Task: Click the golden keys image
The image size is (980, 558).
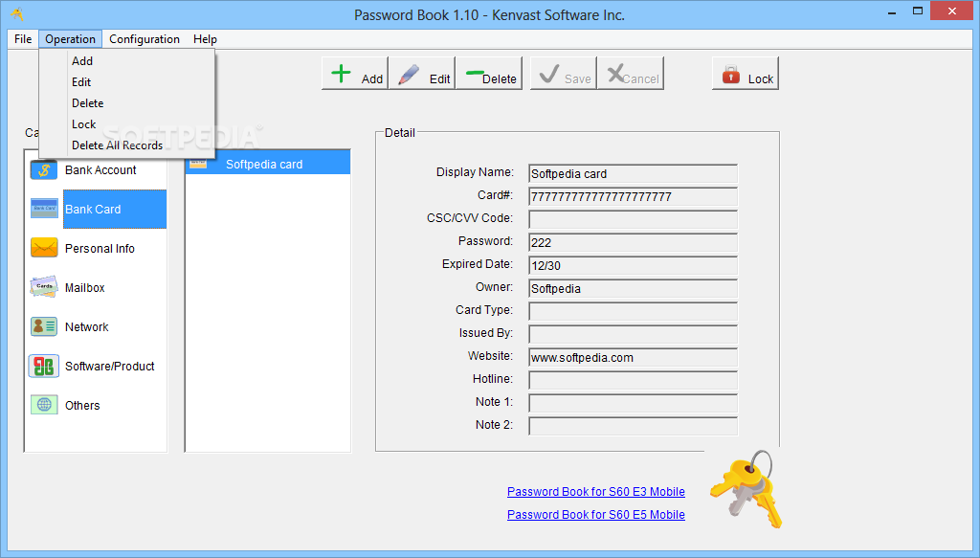Action: point(746,489)
